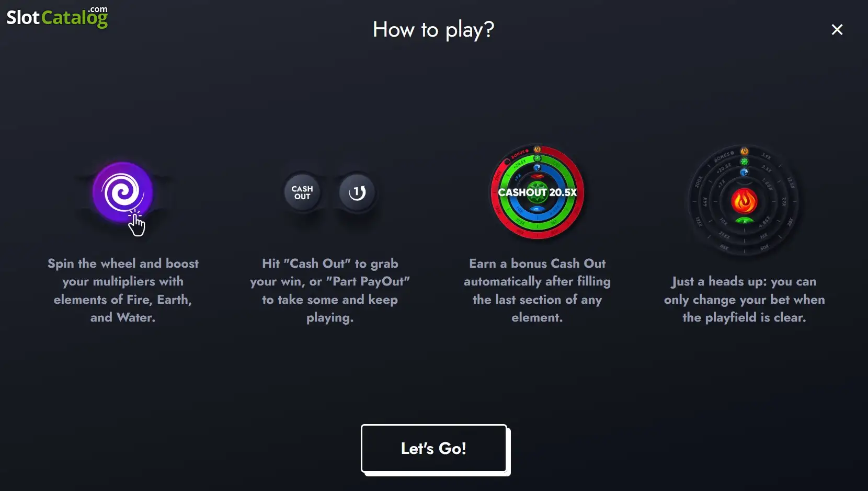Click the purple spiral spin button

click(122, 192)
